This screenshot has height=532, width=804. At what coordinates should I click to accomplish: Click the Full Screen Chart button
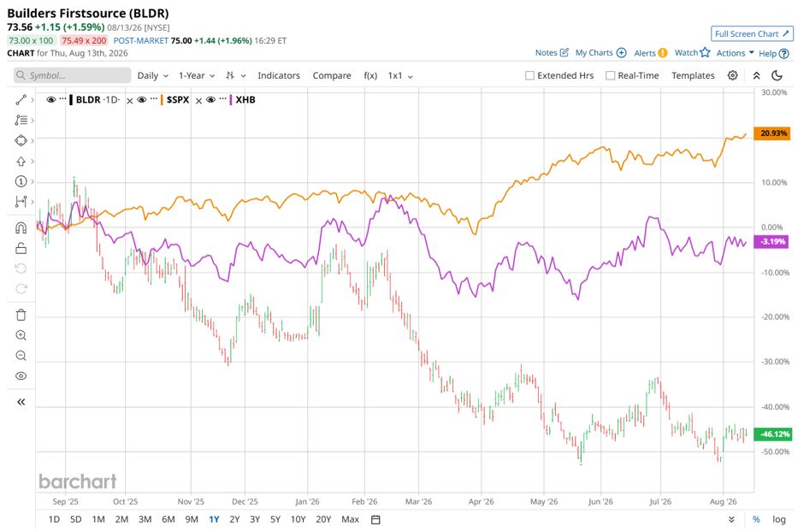[x=752, y=34]
